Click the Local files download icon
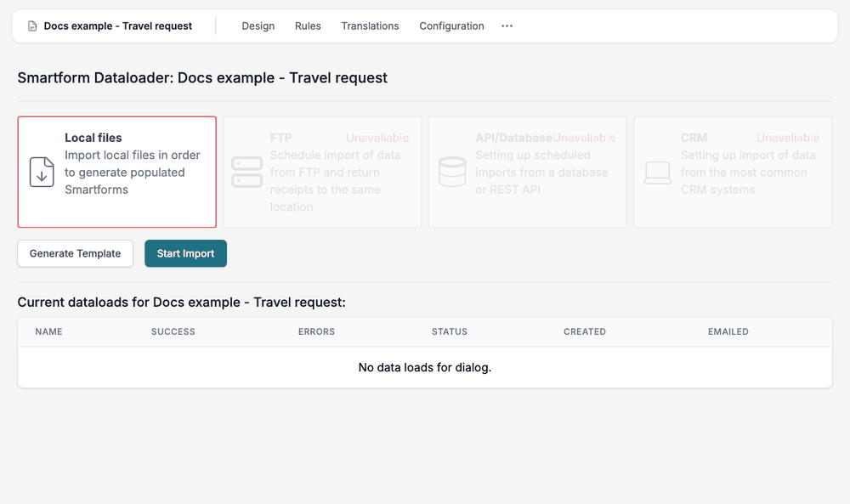The width and height of the screenshot is (850, 504). click(x=42, y=173)
